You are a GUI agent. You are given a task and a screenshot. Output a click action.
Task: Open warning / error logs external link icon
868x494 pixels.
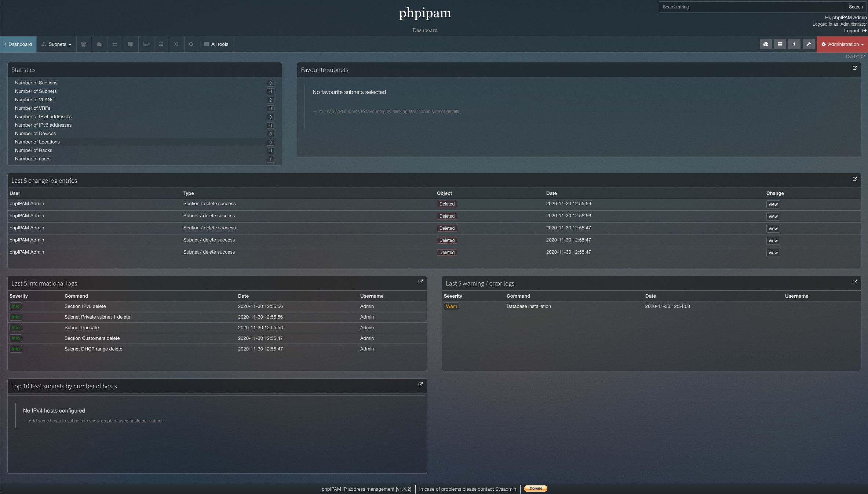tap(855, 281)
